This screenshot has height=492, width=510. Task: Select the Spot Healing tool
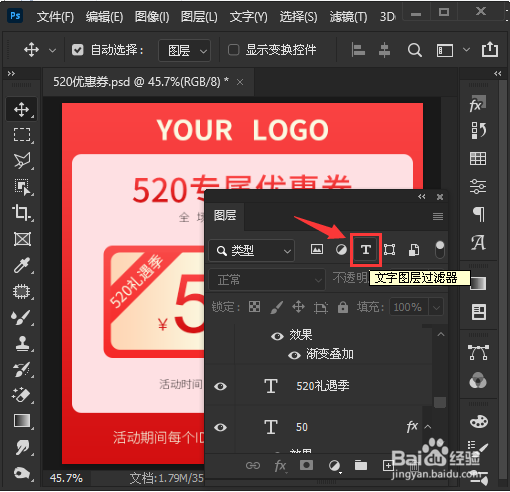coord(21,291)
